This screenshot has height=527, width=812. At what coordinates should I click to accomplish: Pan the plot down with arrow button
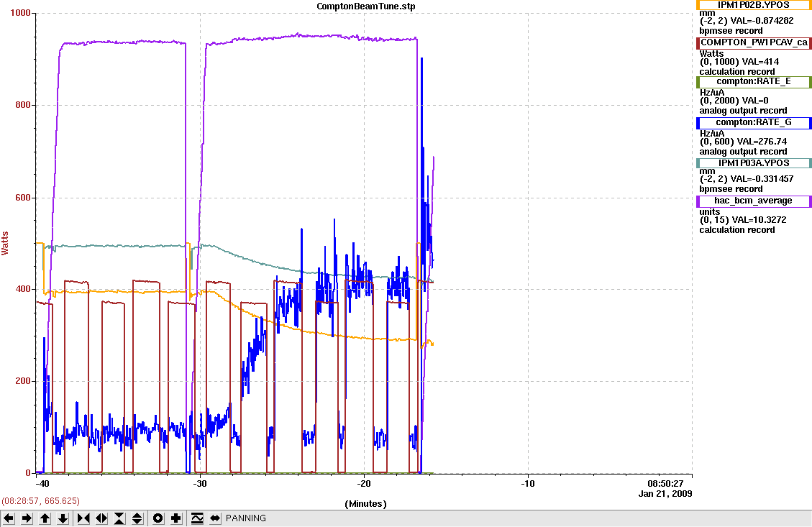63,518
